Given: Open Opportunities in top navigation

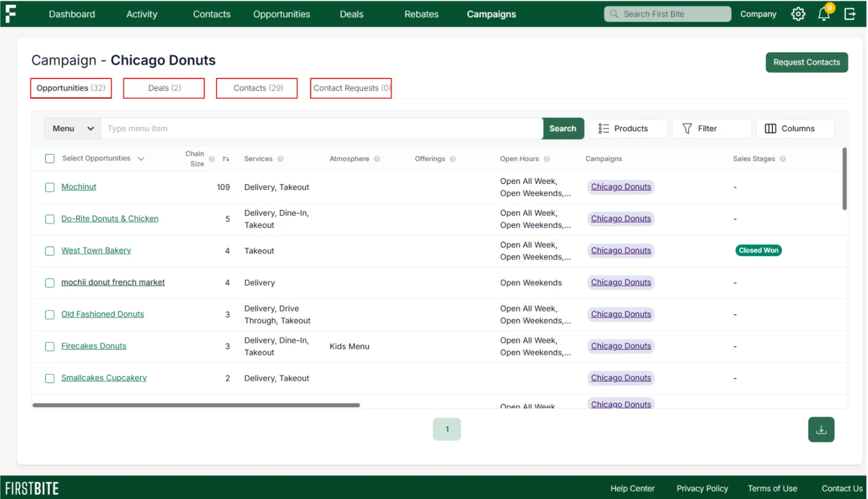Looking at the screenshot, I should pos(282,14).
